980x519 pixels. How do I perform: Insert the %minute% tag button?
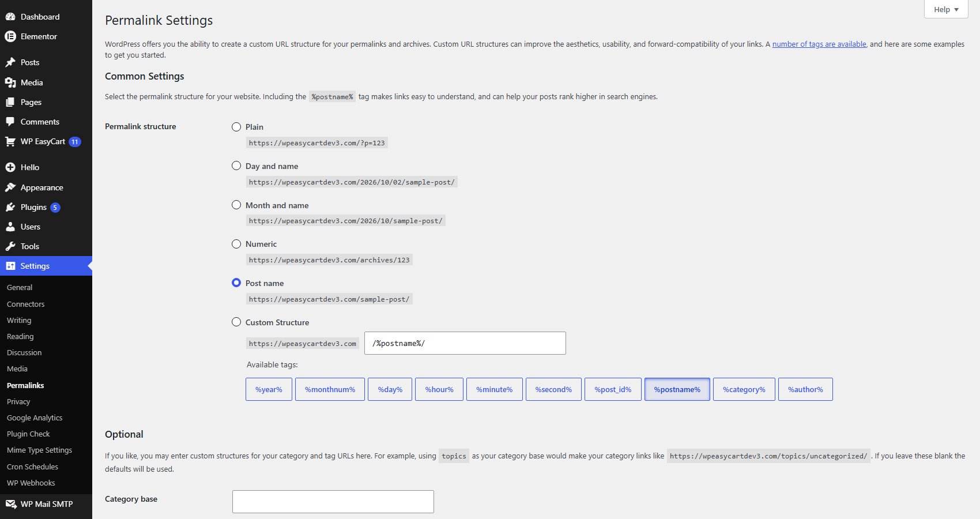pos(495,389)
